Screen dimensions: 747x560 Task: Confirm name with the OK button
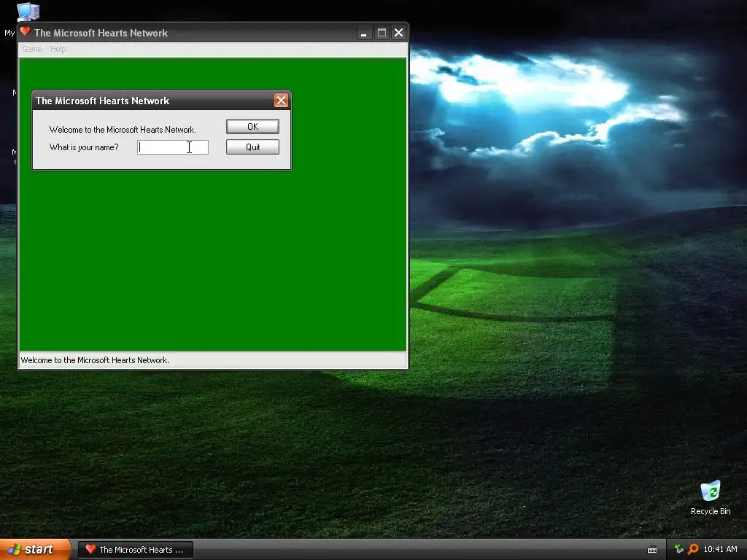coord(252,127)
